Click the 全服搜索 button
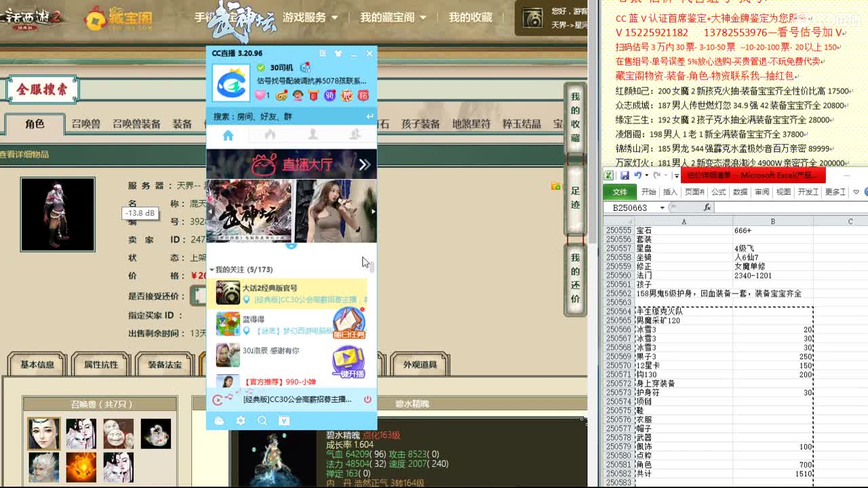This screenshot has height=488, width=868. (x=42, y=89)
